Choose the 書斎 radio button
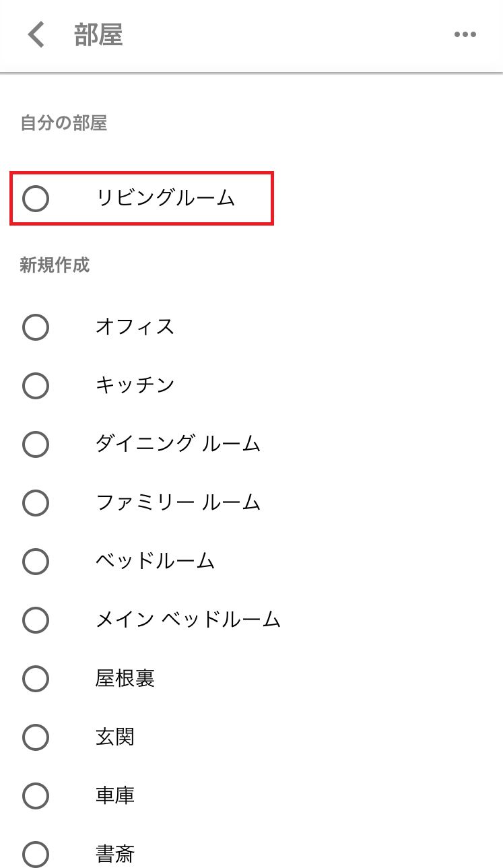Viewport: 503px width, 868px height. pos(36,855)
